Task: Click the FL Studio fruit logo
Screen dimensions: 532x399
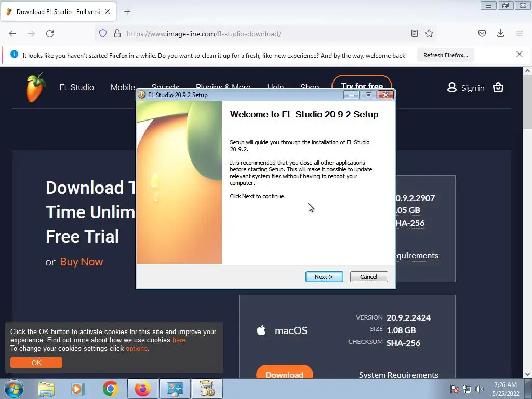Action: click(x=35, y=87)
